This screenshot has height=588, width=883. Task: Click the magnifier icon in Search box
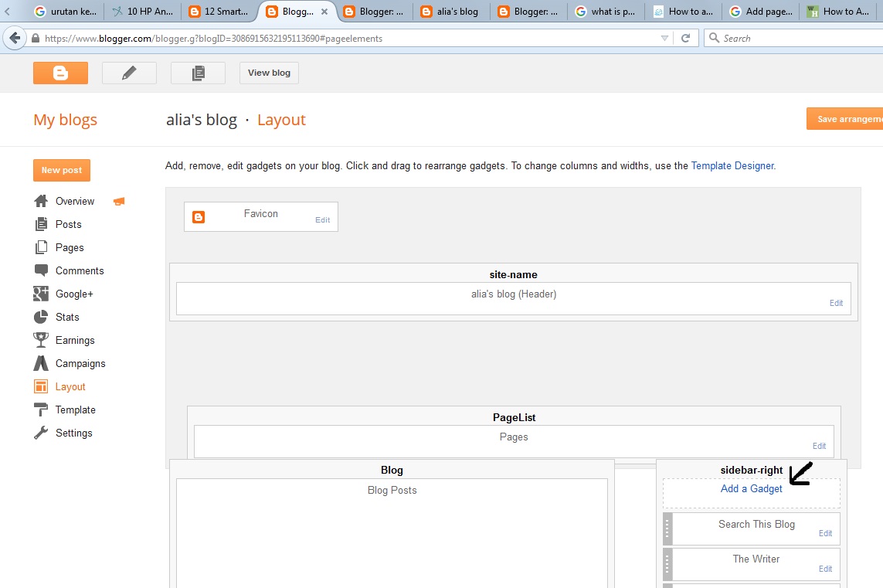tap(714, 38)
